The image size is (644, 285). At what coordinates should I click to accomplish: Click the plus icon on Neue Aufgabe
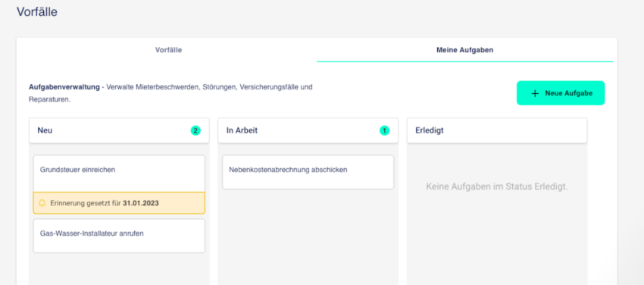pyautogui.click(x=535, y=94)
